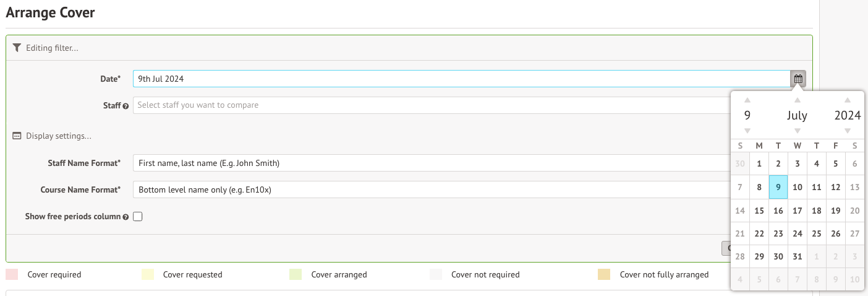Click the calendar icon beside Date field

[798, 79]
